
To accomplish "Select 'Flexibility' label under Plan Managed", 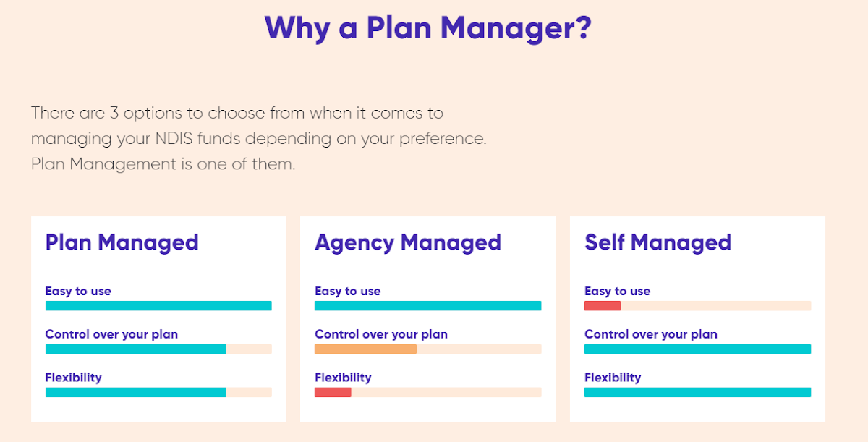I will [x=73, y=378].
